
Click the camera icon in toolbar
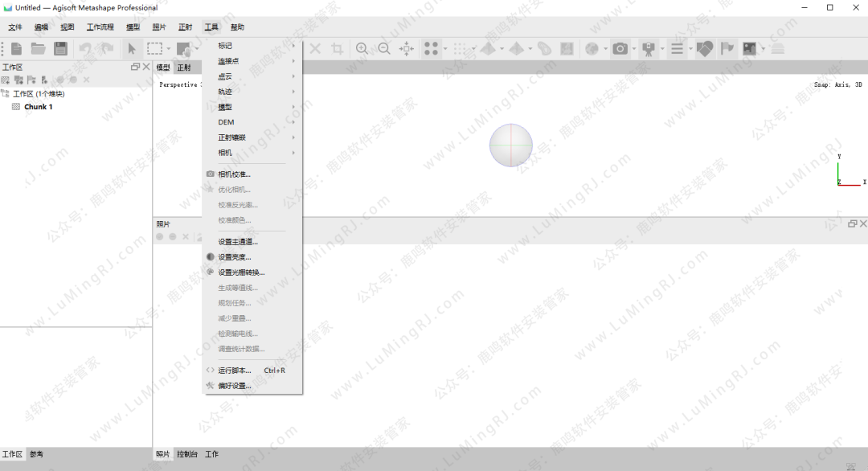coord(620,49)
